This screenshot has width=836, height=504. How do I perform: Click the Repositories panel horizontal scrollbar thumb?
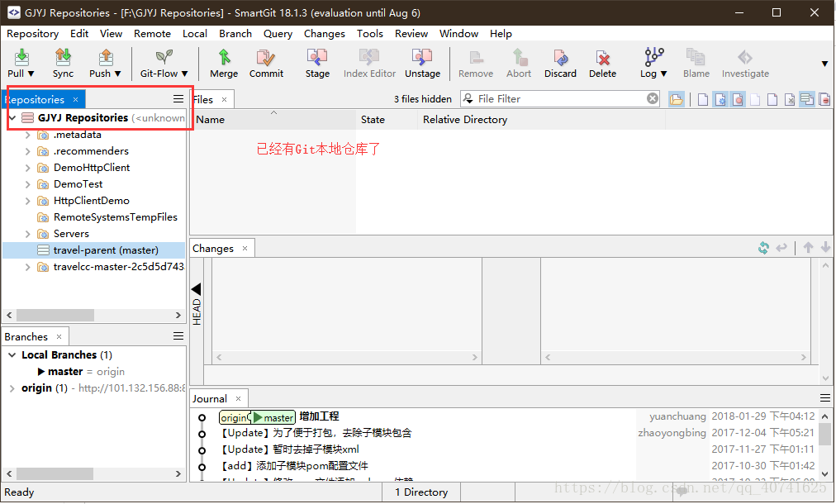(x=55, y=315)
